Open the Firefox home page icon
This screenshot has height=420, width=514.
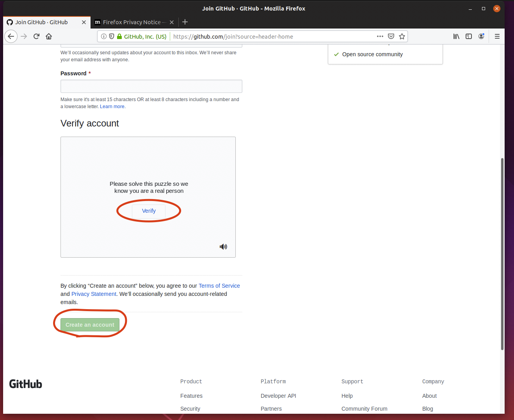click(49, 36)
